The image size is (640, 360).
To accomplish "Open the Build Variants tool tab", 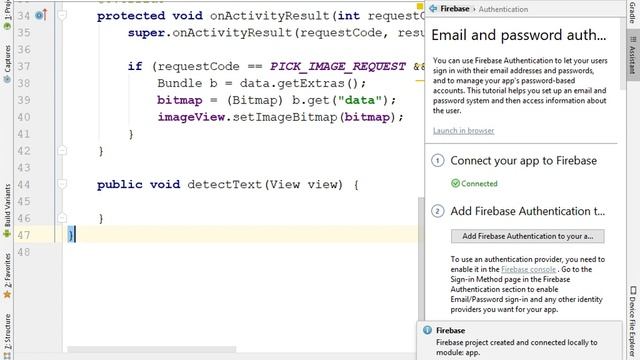I will tap(7, 210).
